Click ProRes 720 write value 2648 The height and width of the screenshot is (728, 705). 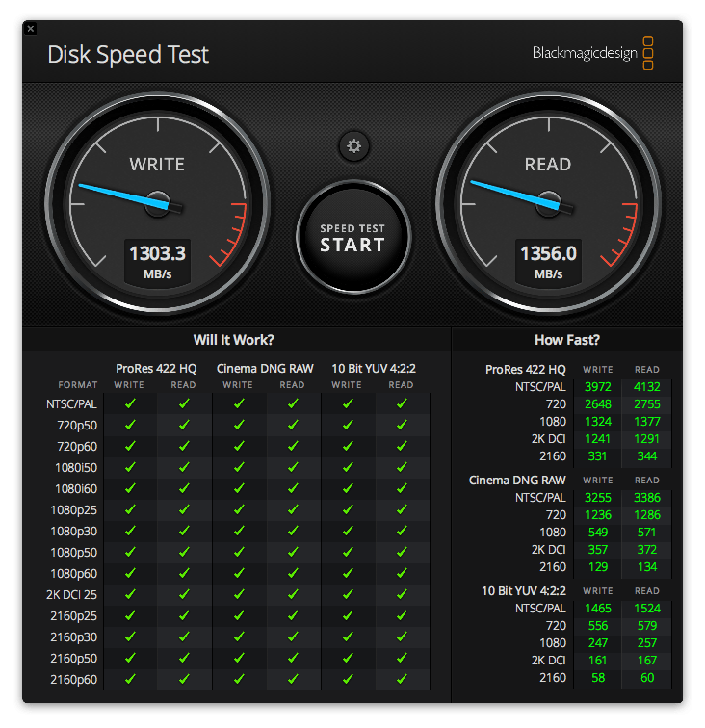(598, 403)
